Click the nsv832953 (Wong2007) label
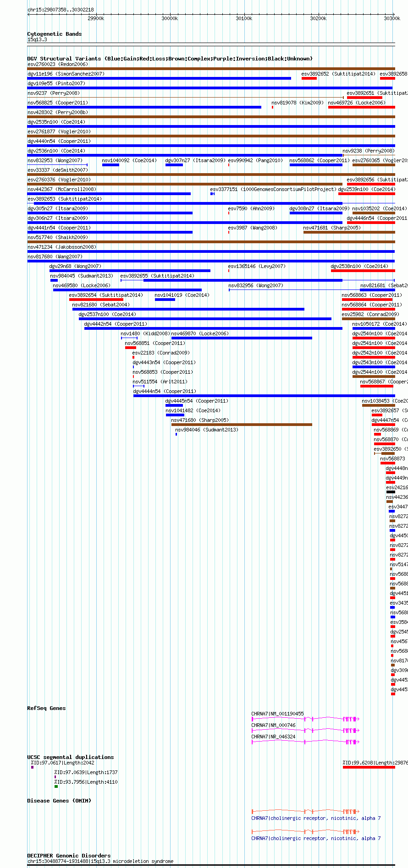This screenshot has height=868, width=408. [55, 160]
